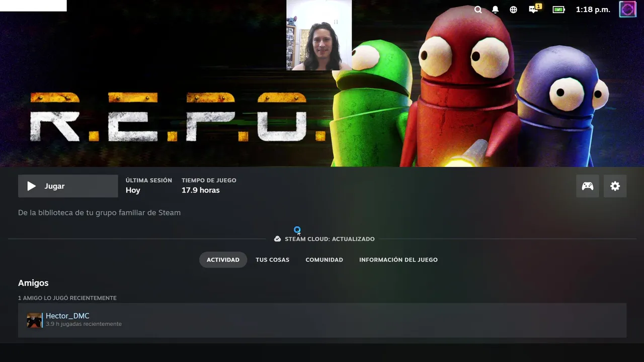
Task: Click the Steam Cloud status icon
Action: (277, 239)
